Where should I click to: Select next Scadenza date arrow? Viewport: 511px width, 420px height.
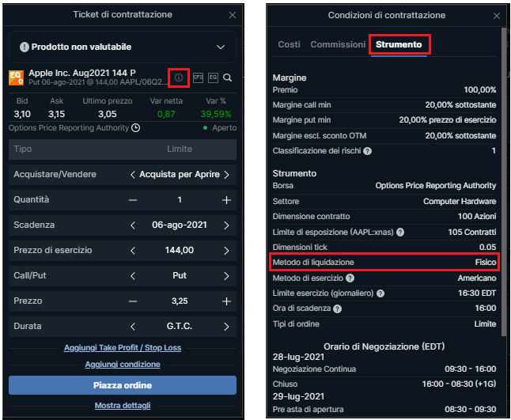coord(226,225)
